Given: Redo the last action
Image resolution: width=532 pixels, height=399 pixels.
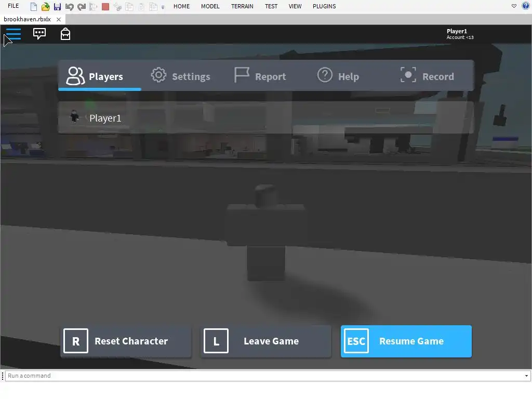Looking at the screenshot, I should point(82,6).
